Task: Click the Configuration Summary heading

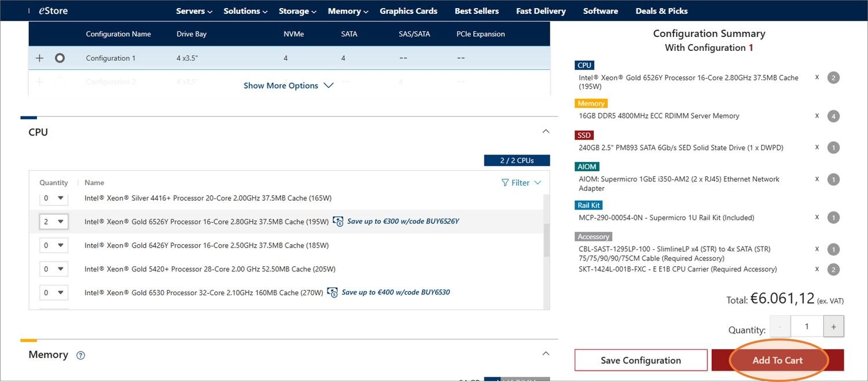Action: click(709, 34)
